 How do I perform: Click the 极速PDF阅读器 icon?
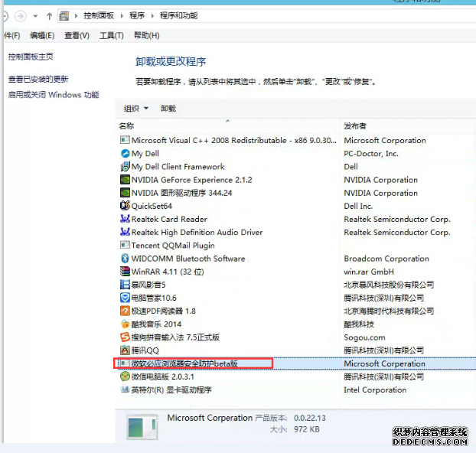click(125, 311)
